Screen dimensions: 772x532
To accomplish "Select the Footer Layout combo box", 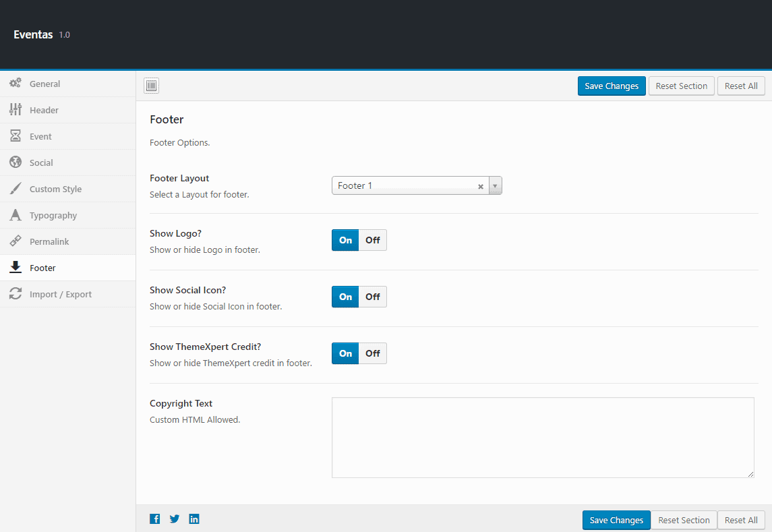I will 405,185.
